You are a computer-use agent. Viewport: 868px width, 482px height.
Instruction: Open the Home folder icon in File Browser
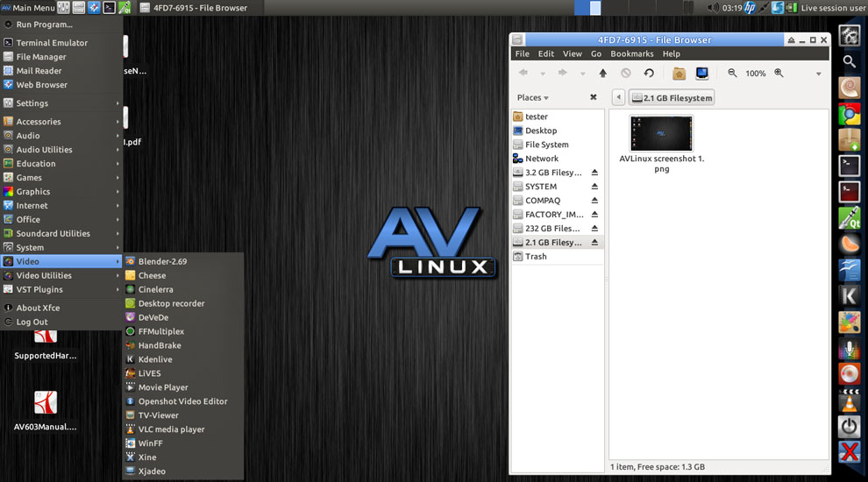click(679, 73)
